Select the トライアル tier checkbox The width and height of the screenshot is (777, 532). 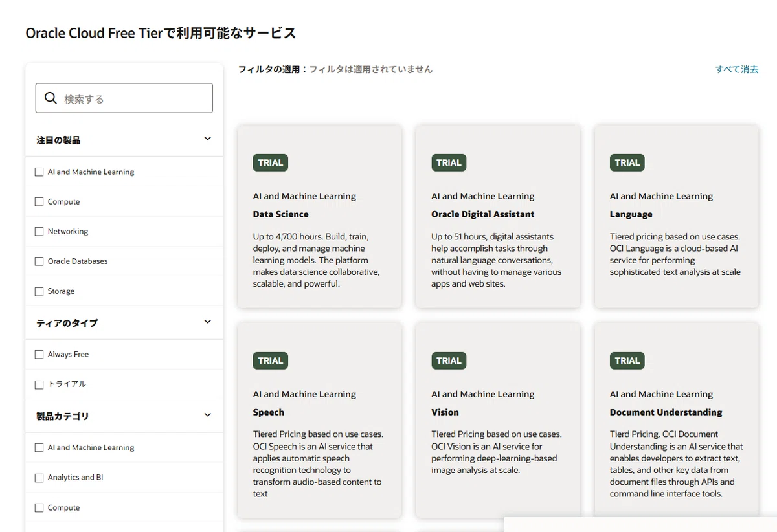point(39,384)
